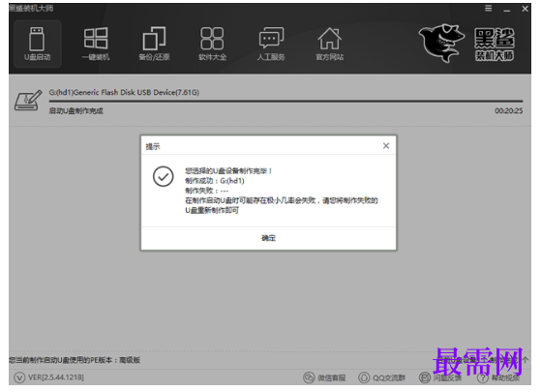
Task: Click the 00:20:25 elapsed time
Action: 508,110
